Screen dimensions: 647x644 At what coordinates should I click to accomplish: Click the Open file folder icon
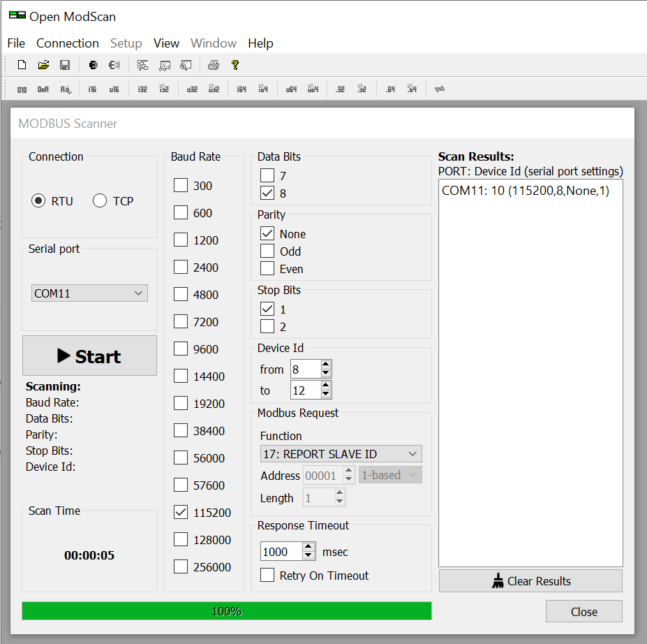tap(43, 65)
